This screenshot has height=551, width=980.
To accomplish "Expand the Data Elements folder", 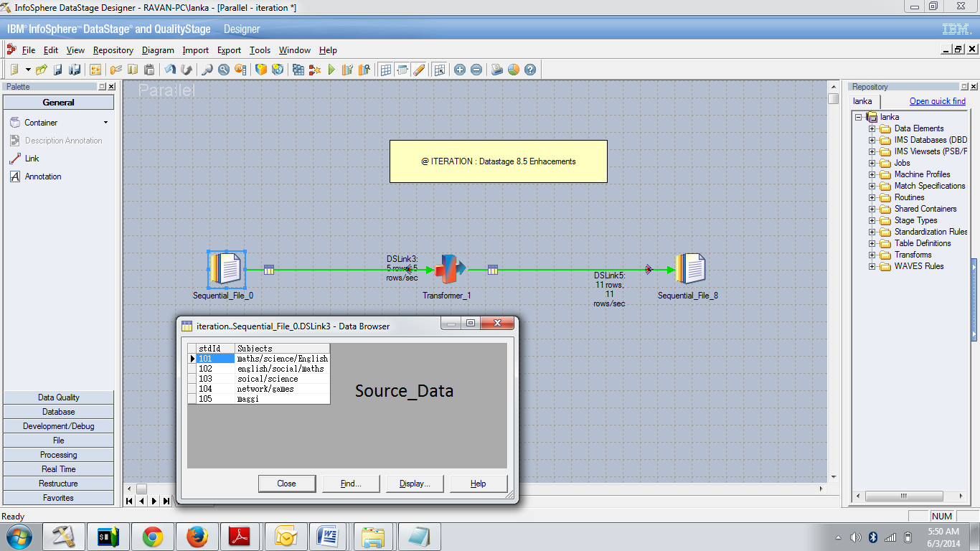I will [x=872, y=128].
